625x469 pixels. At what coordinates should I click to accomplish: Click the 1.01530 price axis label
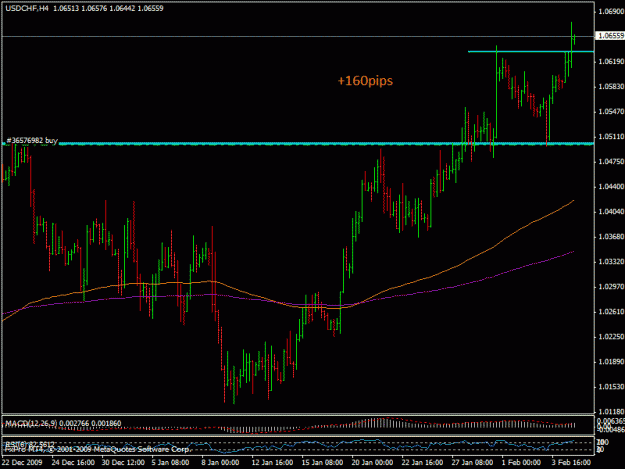pos(611,387)
